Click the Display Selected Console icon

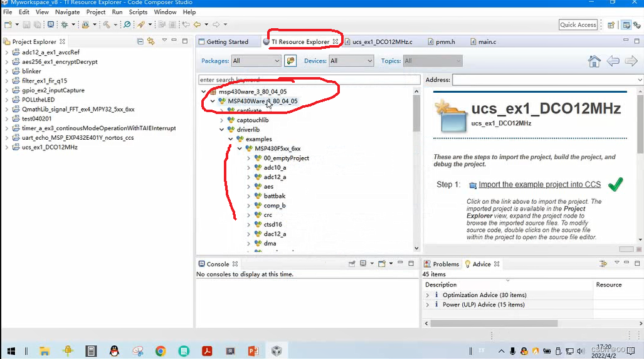click(x=363, y=263)
